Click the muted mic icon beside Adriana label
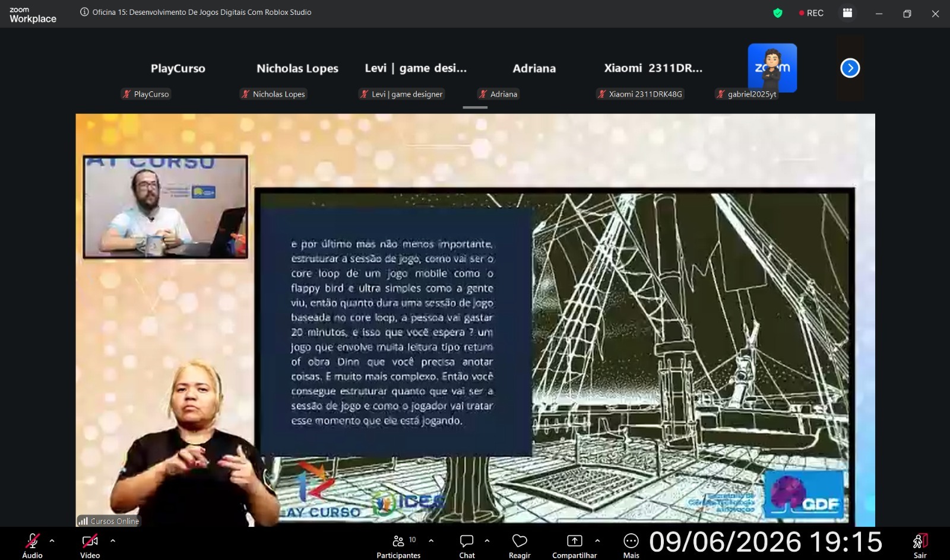The width and height of the screenshot is (950, 560). pos(483,94)
